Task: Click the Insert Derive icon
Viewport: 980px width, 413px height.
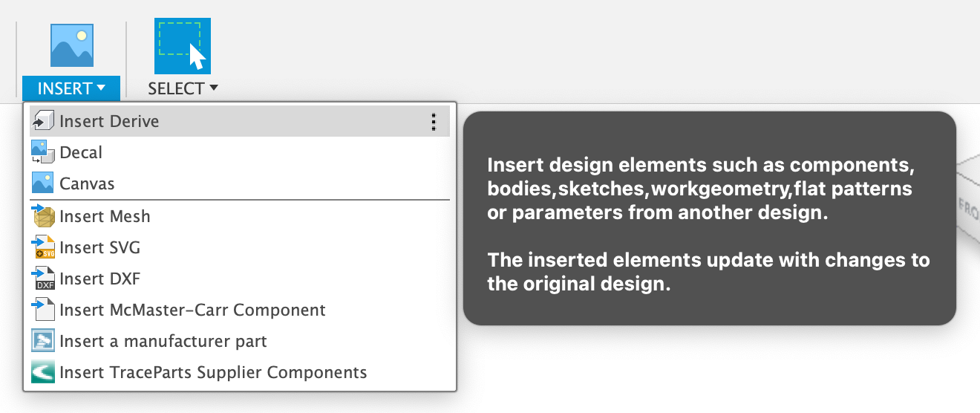Action: pyautogui.click(x=43, y=121)
